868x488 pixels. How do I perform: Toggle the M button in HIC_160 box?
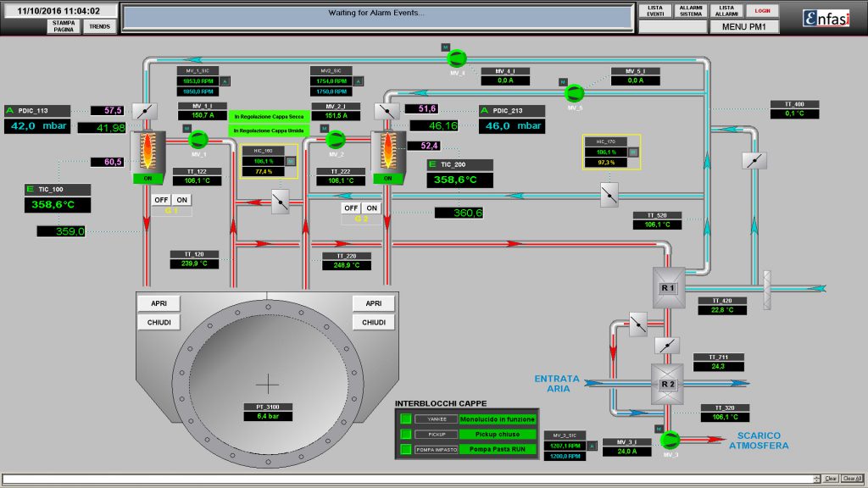(290, 161)
